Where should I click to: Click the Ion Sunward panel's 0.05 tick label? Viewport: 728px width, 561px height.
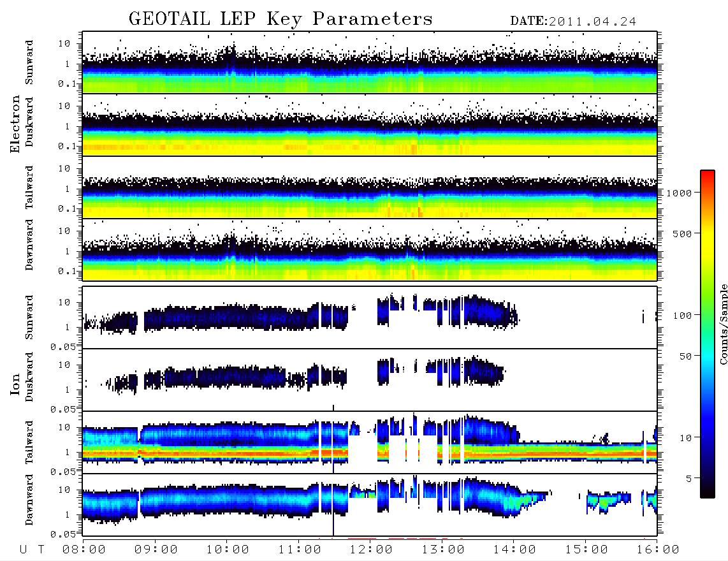click(x=64, y=346)
